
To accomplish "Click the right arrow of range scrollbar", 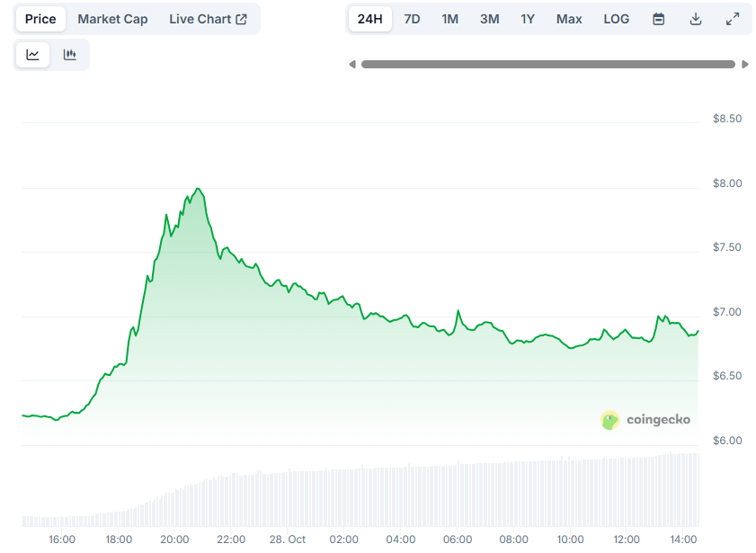I will click(x=744, y=64).
